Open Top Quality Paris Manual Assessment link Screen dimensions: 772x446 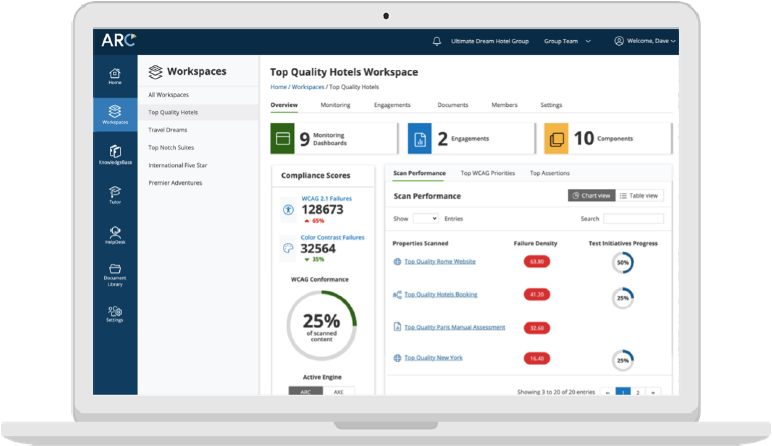pyautogui.click(x=454, y=327)
